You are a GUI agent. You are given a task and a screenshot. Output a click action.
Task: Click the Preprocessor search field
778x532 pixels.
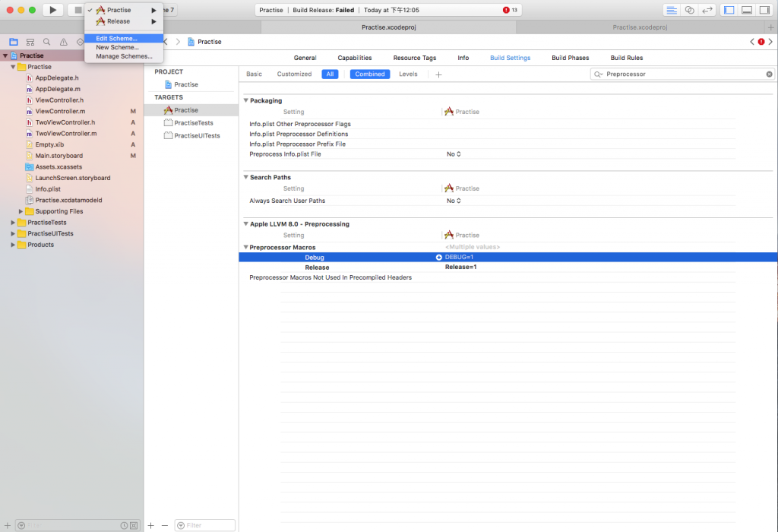pyautogui.click(x=682, y=74)
